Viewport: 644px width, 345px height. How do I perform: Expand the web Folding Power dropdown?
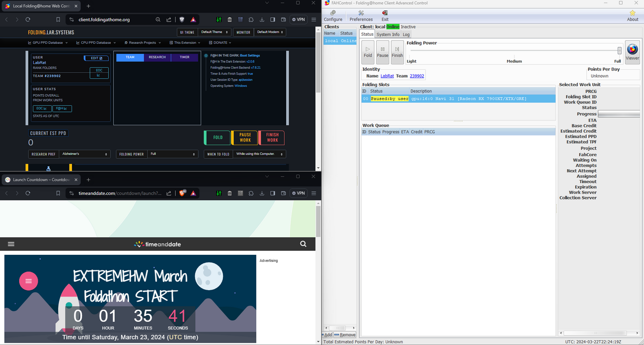[x=173, y=154]
